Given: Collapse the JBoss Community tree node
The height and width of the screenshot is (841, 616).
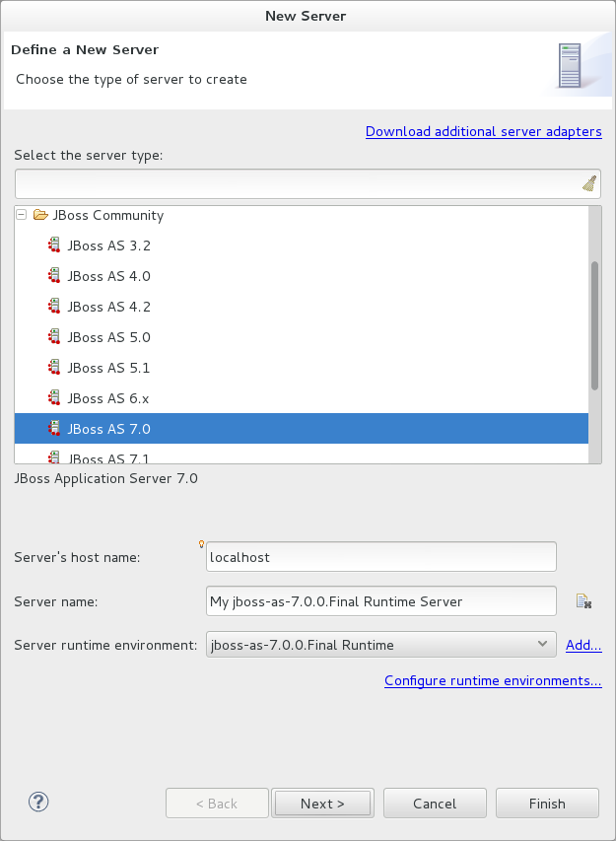Looking at the screenshot, I should (19, 214).
